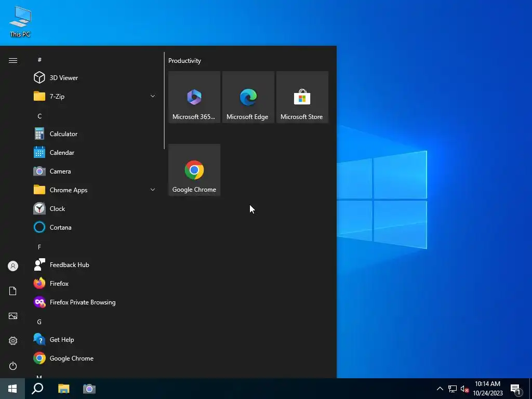Viewport: 532px width, 399px height.
Task: Click the muted volume icon in tray
Action: click(x=464, y=389)
